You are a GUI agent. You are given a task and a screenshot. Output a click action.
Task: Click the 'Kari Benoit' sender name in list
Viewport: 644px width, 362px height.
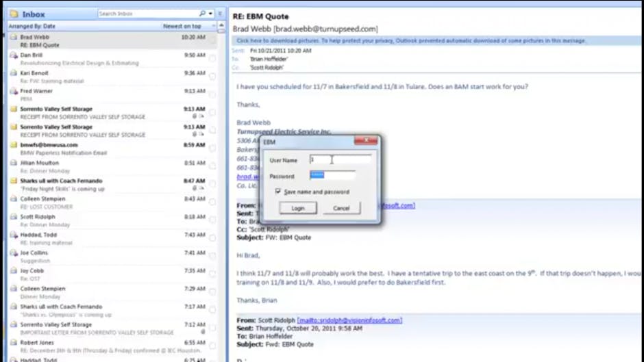click(34, 73)
